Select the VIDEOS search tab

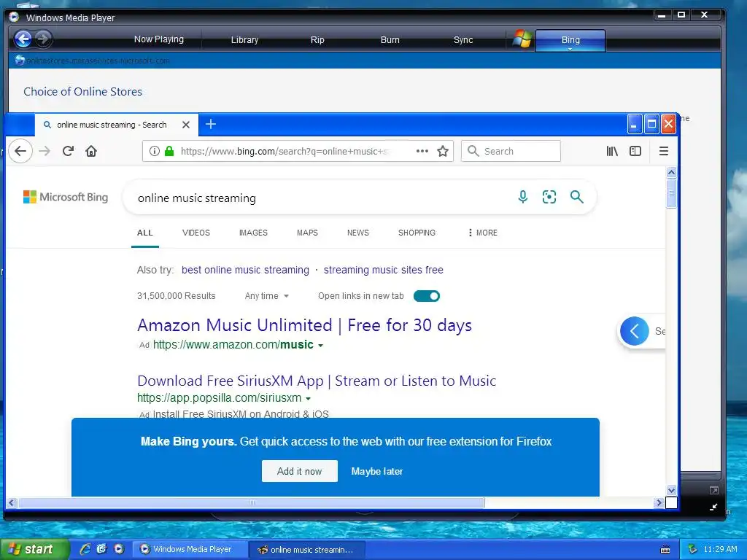[x=196, y=233]
